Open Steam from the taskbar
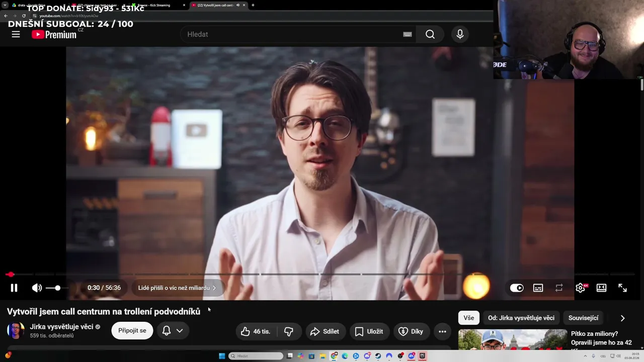The height and width of the screenshot is (362, 644). click(x=378, y=356)
